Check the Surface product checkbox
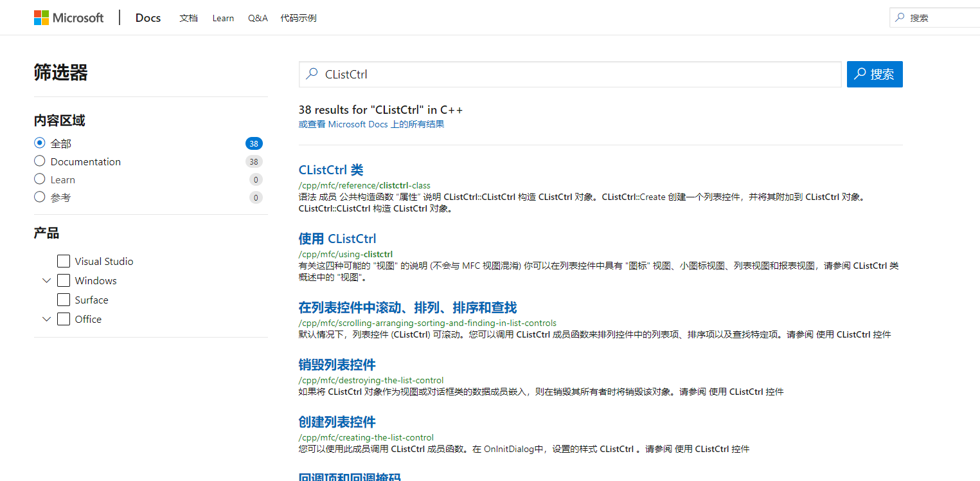This screenshot has height=481, width=980. [64, 300]
